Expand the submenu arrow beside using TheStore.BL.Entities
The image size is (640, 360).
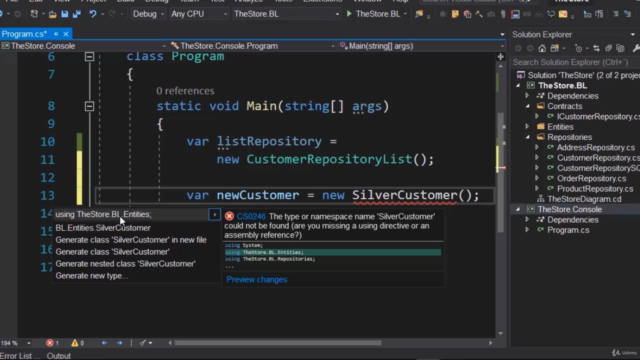[215, 215]
